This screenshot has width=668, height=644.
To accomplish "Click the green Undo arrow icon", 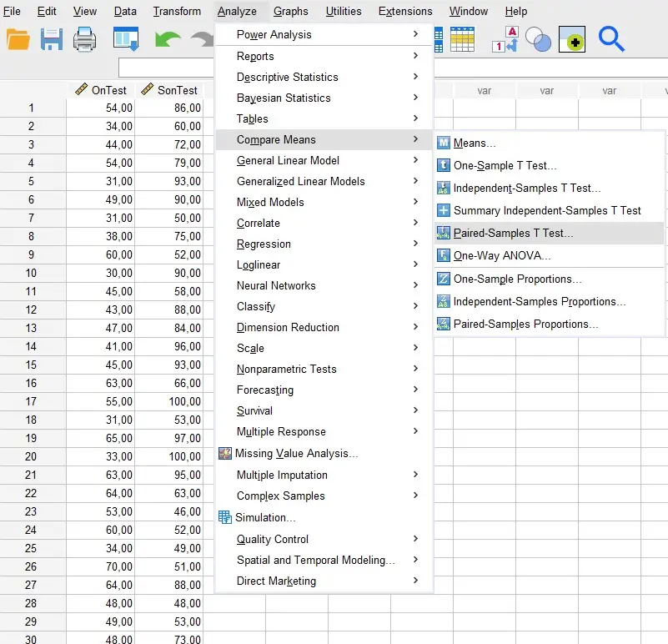I will coord(167,40).
